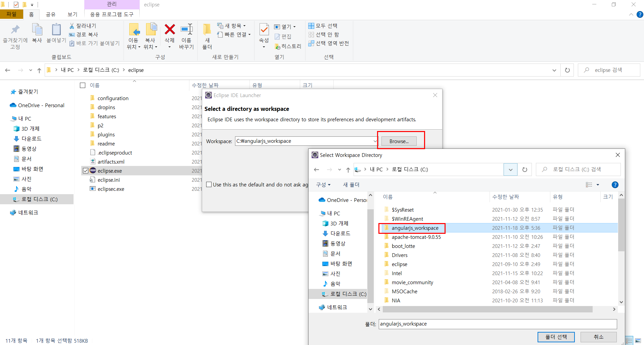Screen dimensions: 644x345
Task: Uncheck the checkbox next to eclipse.exe
Action: tap(85, 171)
